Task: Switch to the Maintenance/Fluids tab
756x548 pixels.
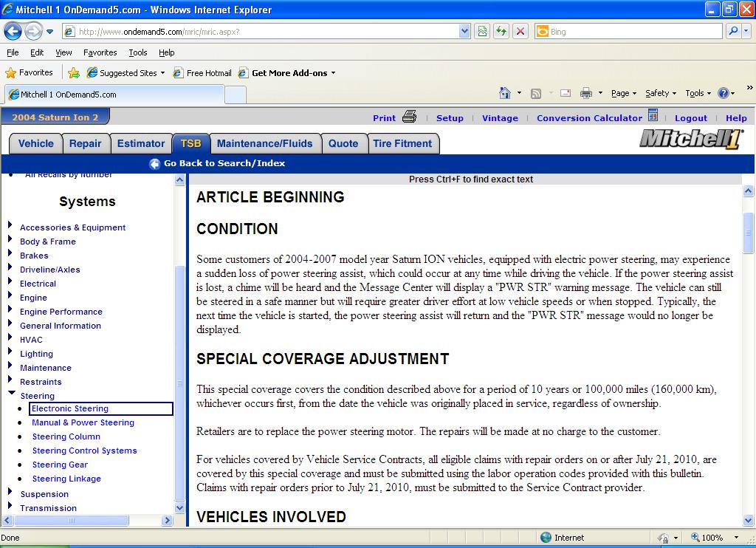Action: click(x=264, y=144)
